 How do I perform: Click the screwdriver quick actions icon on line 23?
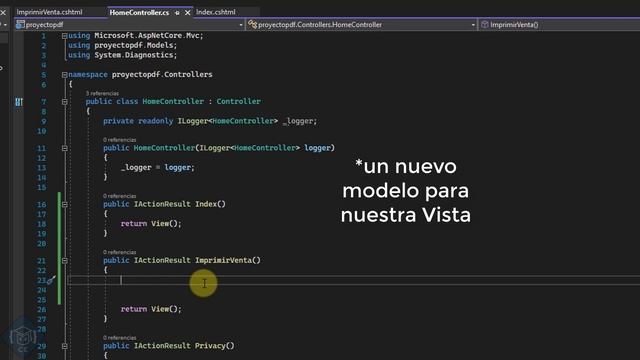[51, 280]
